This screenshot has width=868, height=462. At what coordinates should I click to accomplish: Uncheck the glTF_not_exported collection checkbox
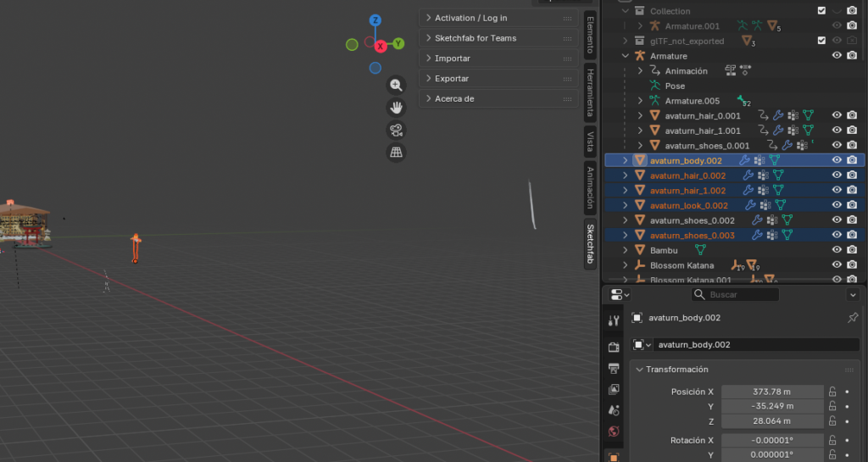point(821,41)
